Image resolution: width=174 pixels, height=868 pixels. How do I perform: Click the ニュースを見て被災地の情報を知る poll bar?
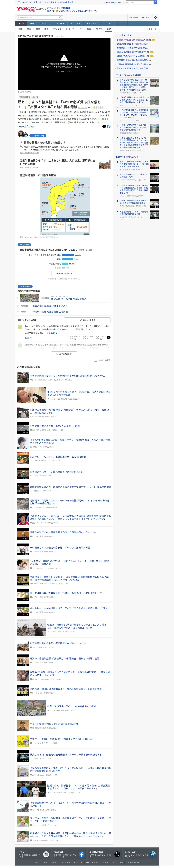(68, 255)
